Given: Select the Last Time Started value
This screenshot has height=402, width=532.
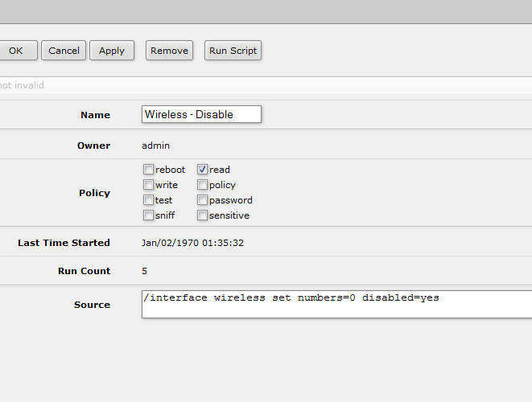Looking at the screenshot, I should [192, 243].
